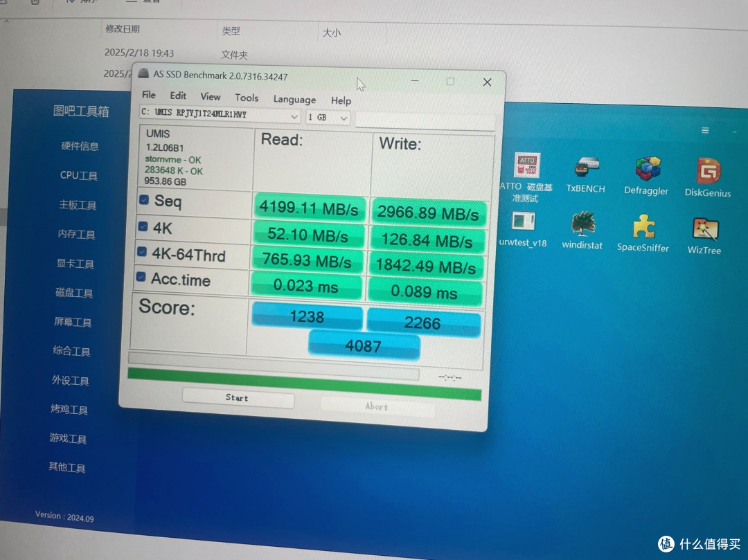Close the AS SSD Benchmark window
Viewport: 748px width, 560px height.
coord(487,82)
